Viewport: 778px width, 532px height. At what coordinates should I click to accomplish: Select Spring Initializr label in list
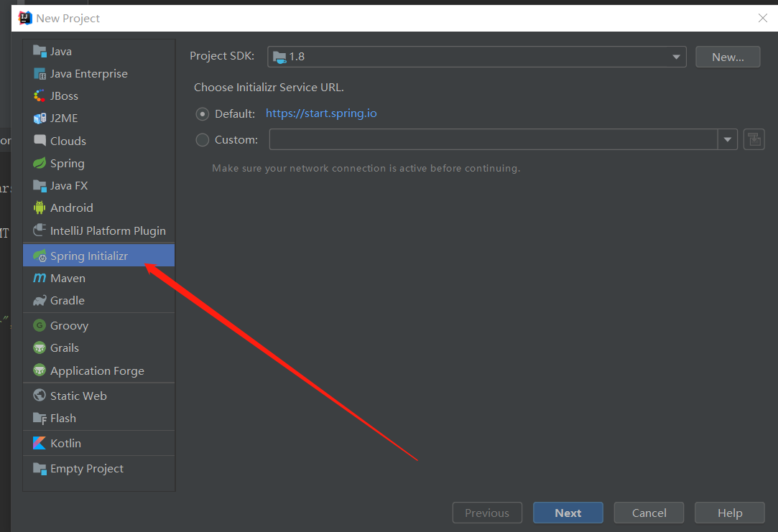coord(89,256)
